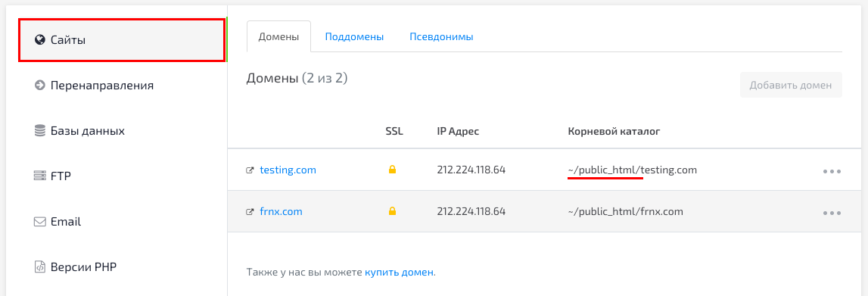Click the code file icon Версии PHP

39,267
